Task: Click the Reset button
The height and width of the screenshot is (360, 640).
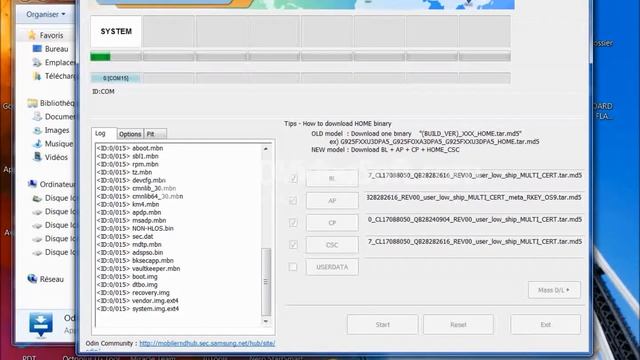Action: tap(458, 324)
